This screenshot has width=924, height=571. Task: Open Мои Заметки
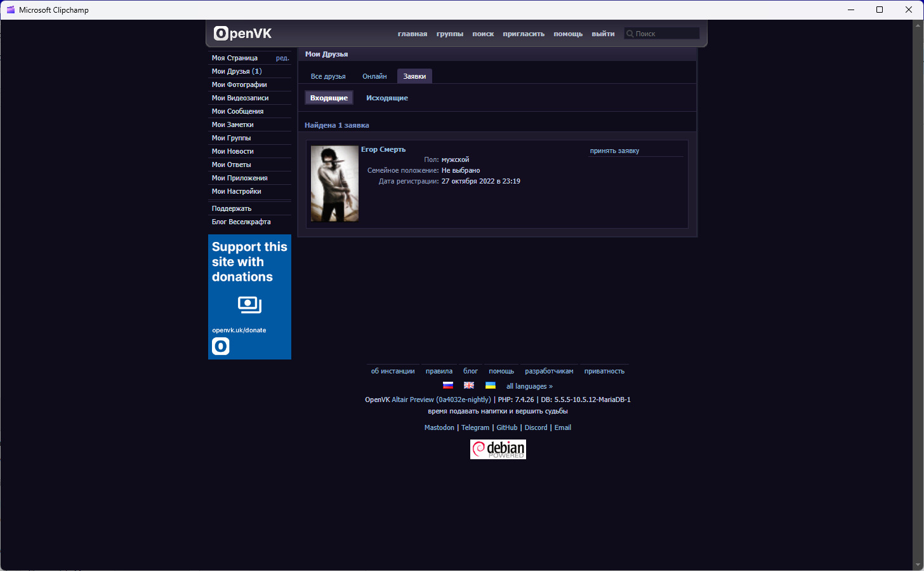[250, 124]
